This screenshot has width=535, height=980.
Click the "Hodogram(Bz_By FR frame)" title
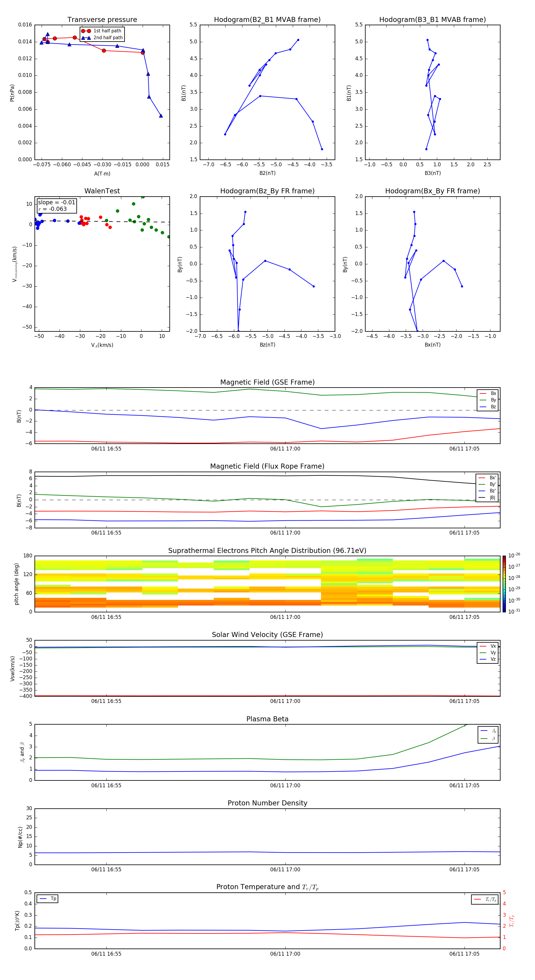tap(267, 191)
